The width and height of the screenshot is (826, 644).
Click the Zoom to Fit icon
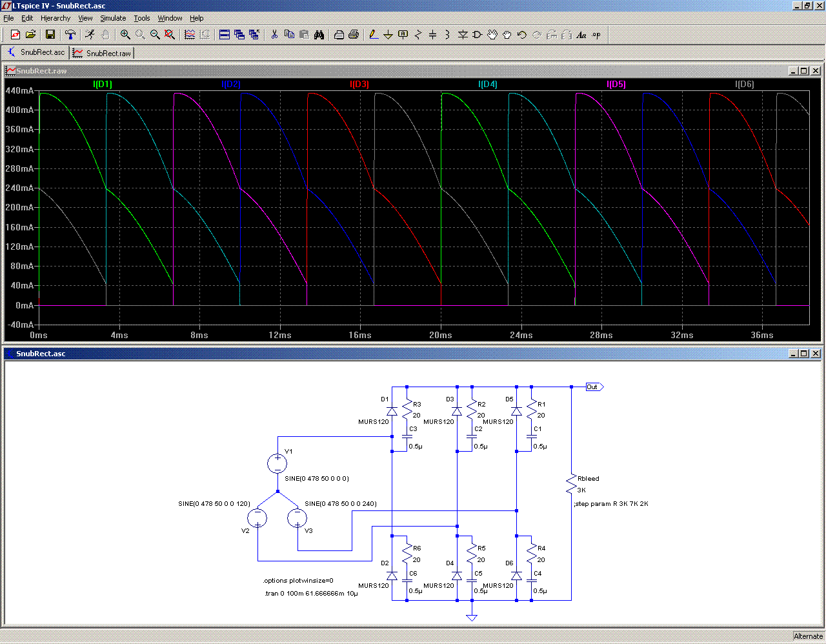click(170, 35)
